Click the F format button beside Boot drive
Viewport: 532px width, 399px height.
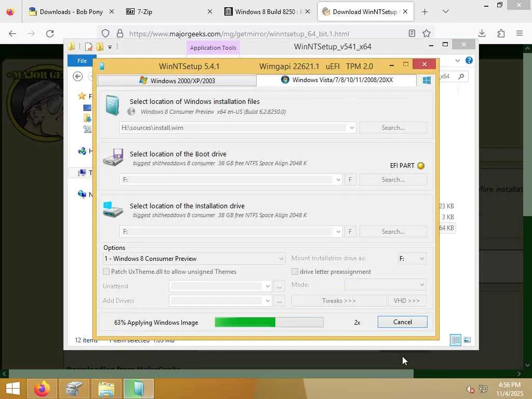point(350,179)
